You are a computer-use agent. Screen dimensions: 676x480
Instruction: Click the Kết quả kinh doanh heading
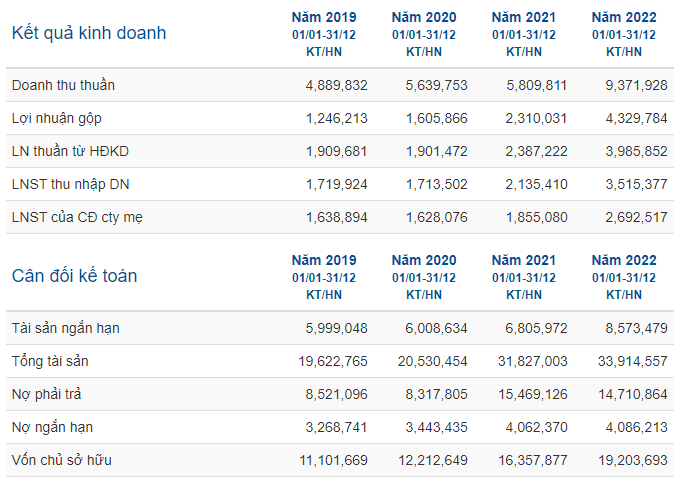click(89, 33)
